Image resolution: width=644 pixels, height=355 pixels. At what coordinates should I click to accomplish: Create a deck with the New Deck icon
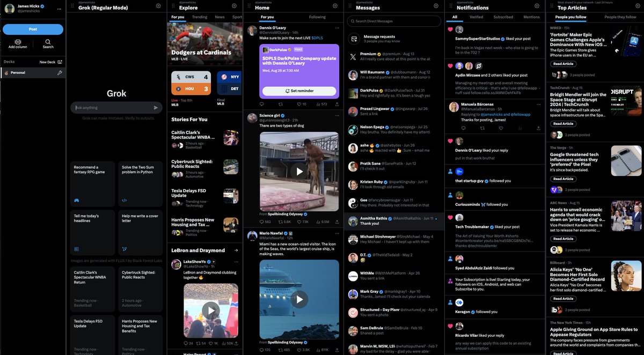60,62
